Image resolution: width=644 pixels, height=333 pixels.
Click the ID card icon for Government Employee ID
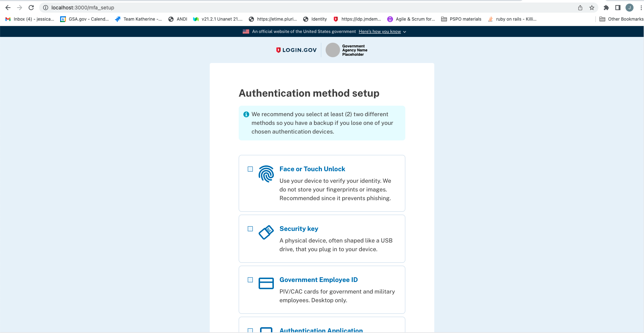point(266,283)
